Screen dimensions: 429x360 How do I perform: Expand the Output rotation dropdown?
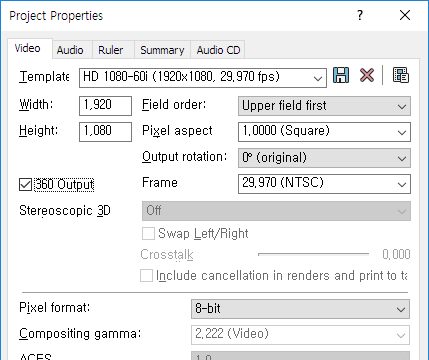pos(324,158)
